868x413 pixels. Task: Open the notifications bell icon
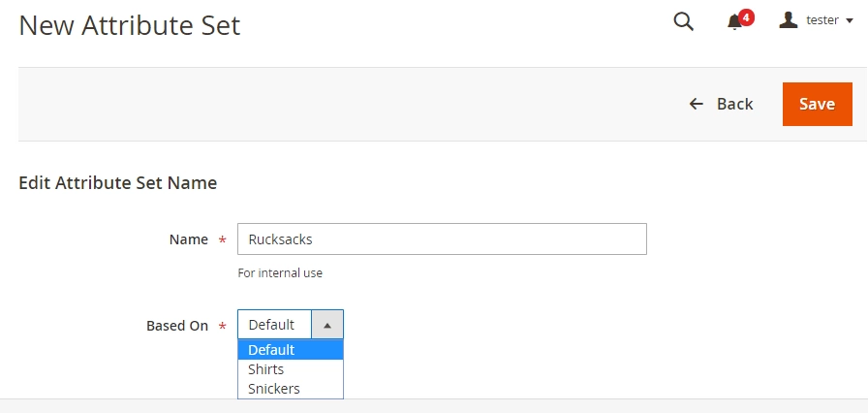pos(734,22)
